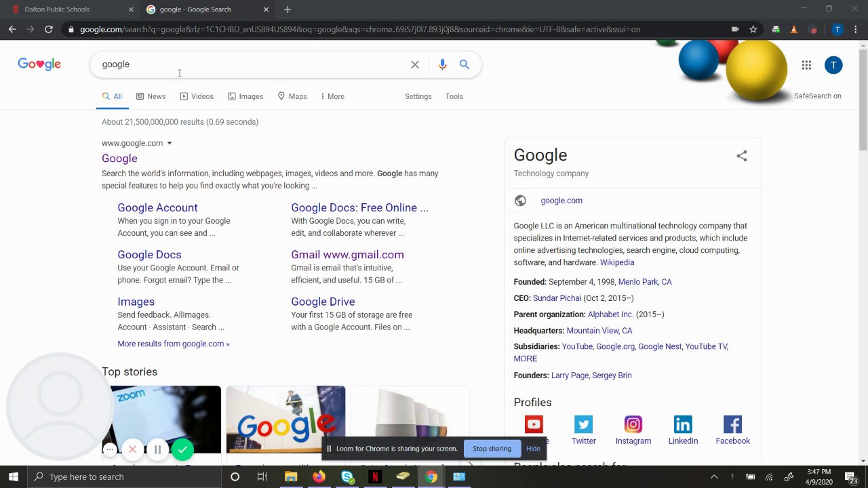Open the Google Drive sitelink

tap(323, 302)
